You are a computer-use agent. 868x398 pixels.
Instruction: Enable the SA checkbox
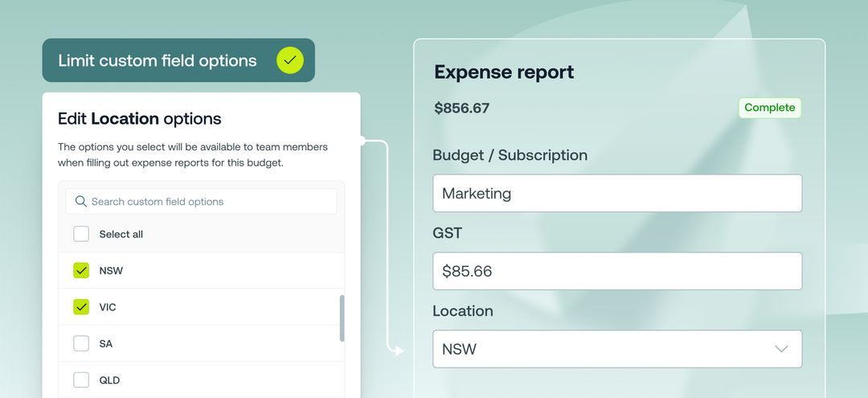tap(81, 343)
